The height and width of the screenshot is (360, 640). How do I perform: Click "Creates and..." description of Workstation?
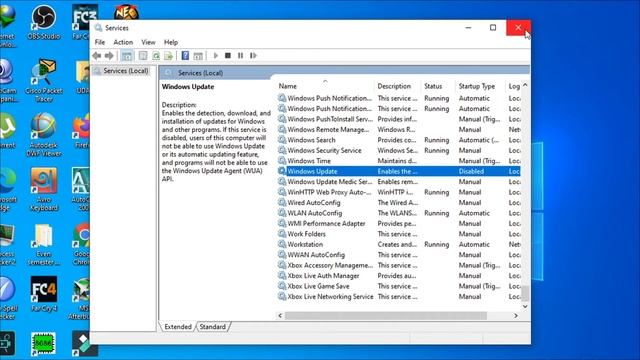coord(397,244)
